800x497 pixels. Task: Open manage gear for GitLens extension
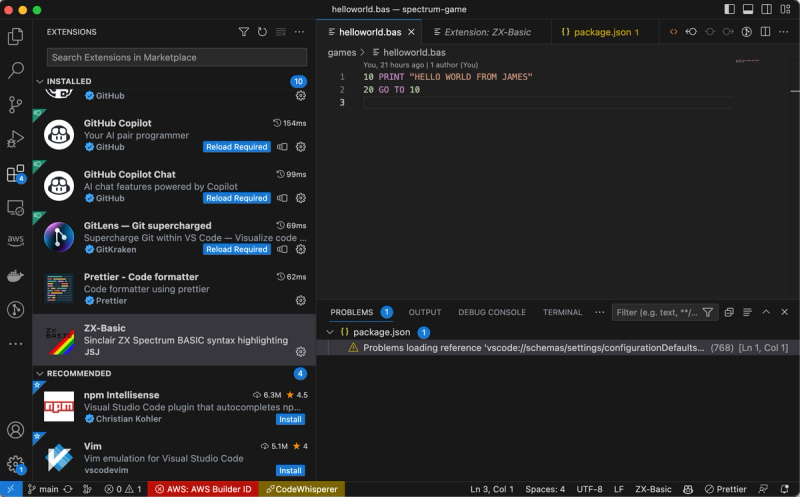click(x=301, y=249)
